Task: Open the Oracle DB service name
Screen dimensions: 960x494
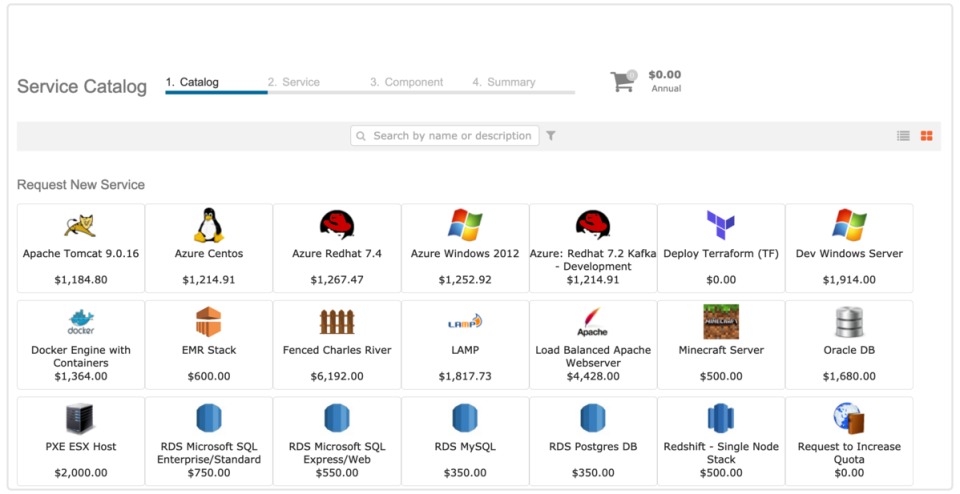Action: (849, 350)
